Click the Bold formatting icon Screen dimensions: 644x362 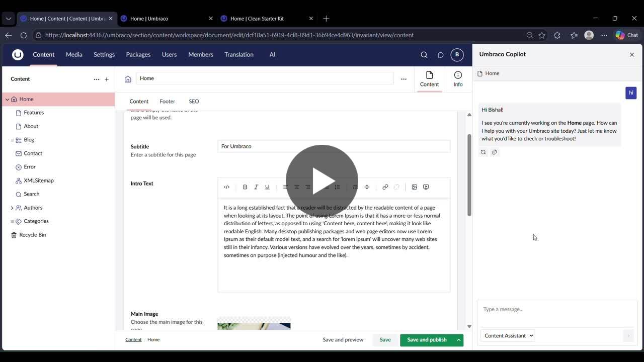tap(245, 187)
